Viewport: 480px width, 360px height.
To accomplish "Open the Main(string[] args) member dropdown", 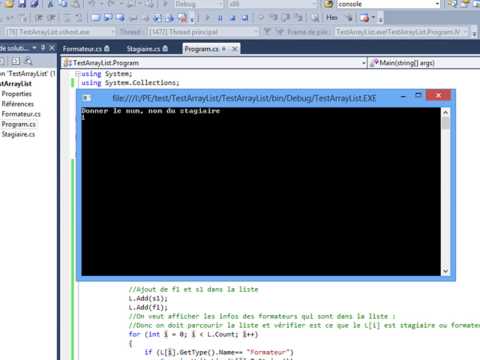I will [x=425, y=63].
